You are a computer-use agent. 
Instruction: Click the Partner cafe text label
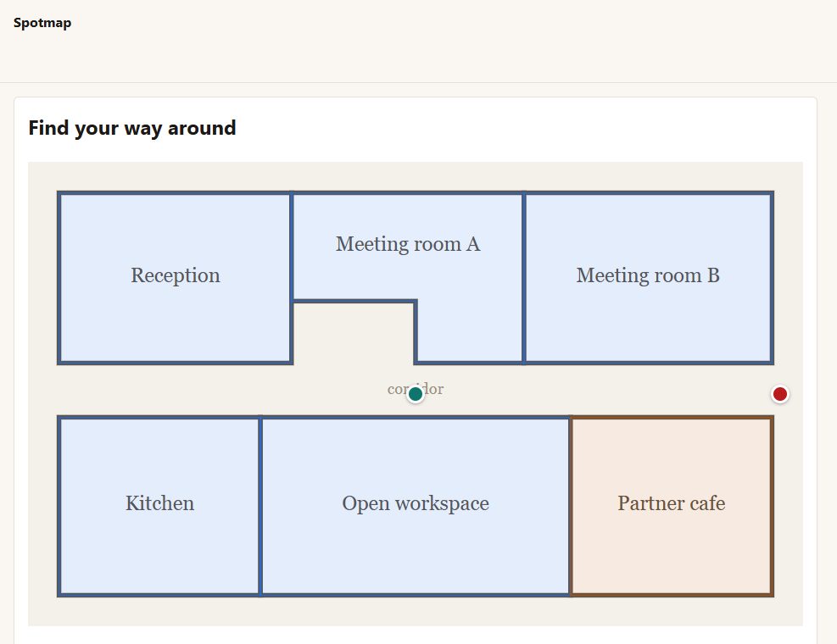pos(672,503)
